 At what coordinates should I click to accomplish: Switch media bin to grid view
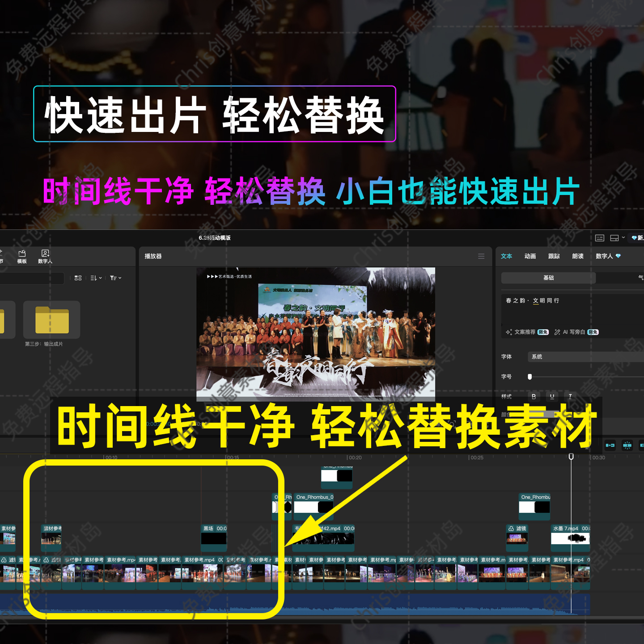[78, 278]
